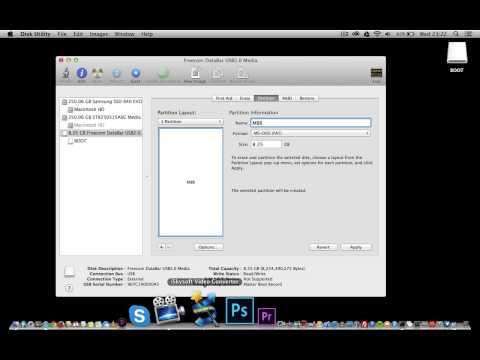Open Skype from the Dock
The height and width of the screenshot is (360, 480).
(139, 315)
